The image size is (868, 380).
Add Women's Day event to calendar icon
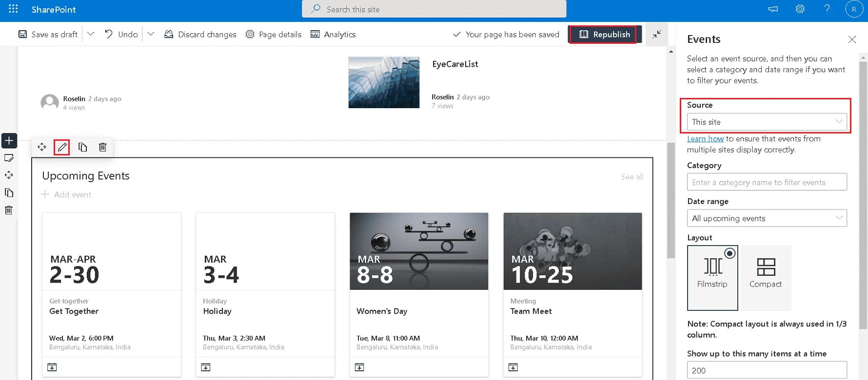359,367
